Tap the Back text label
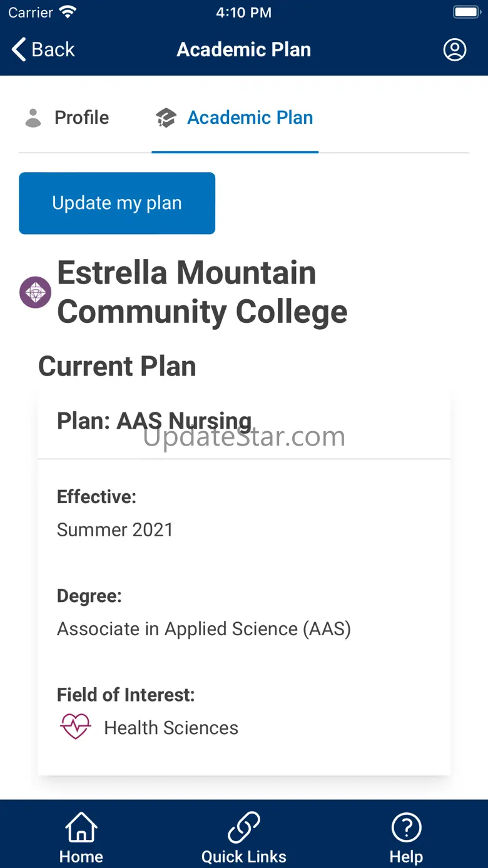The image size is (488, 868). [53, 49]
